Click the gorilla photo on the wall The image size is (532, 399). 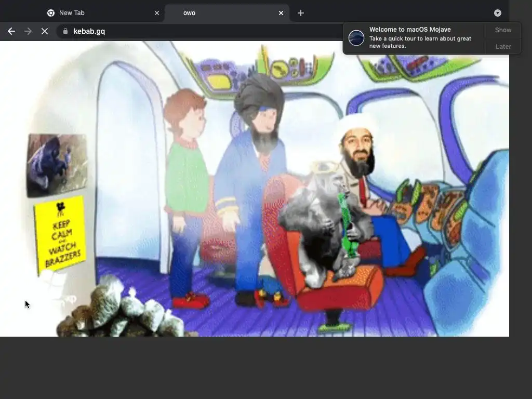coord(57,165)
